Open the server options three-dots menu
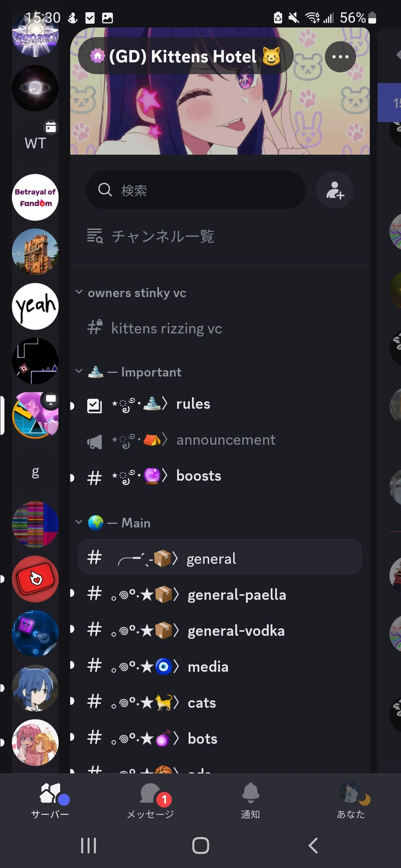Image resolution: width=401 pixels, height=868 pixels. coord(340,56)
